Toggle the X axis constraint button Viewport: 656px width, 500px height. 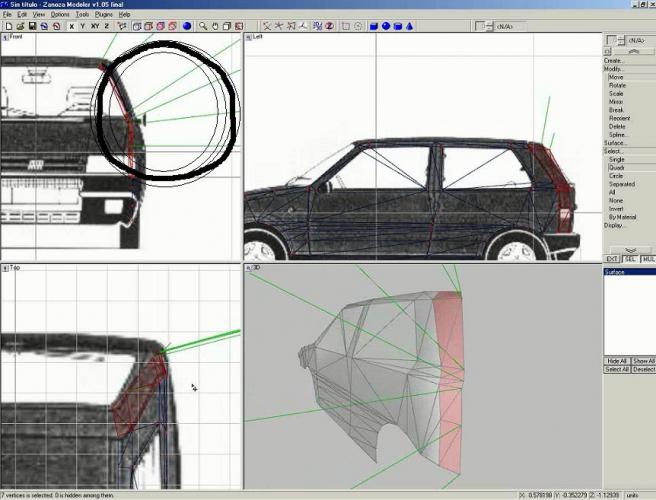pyautogui.click(x=71, y=26)
